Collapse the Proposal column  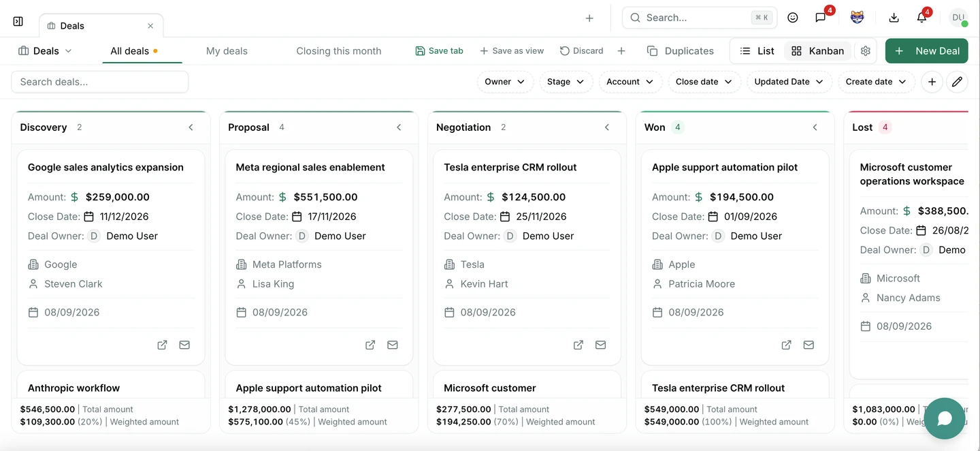(399, 127)
